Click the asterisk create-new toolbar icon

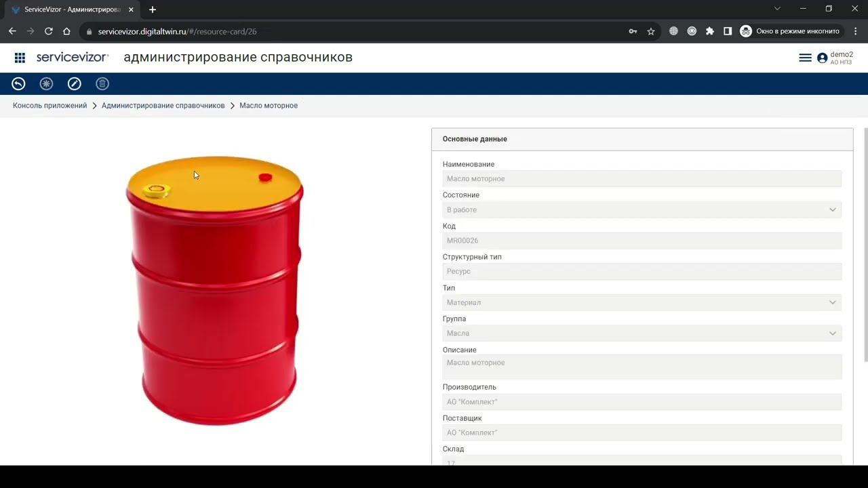[x=46, y=84]
